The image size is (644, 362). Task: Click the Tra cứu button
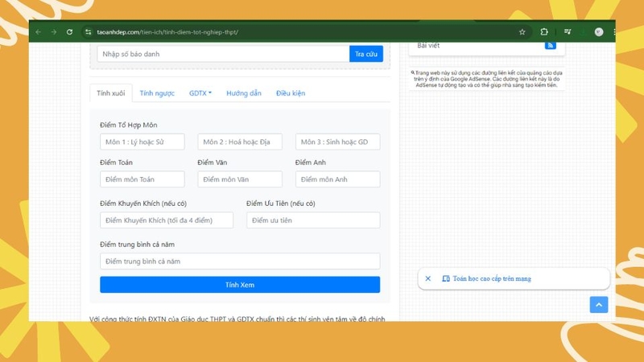[366, 54]
